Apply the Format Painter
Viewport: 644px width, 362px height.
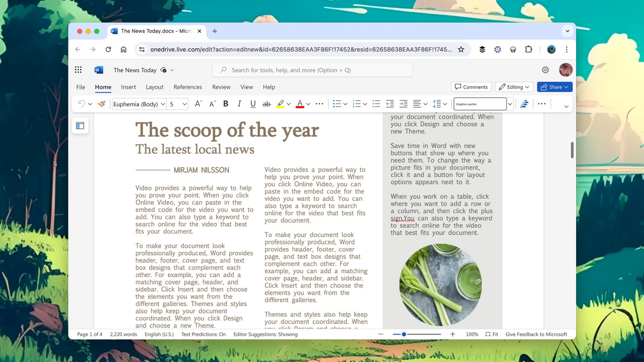click(x=101, y=104)
